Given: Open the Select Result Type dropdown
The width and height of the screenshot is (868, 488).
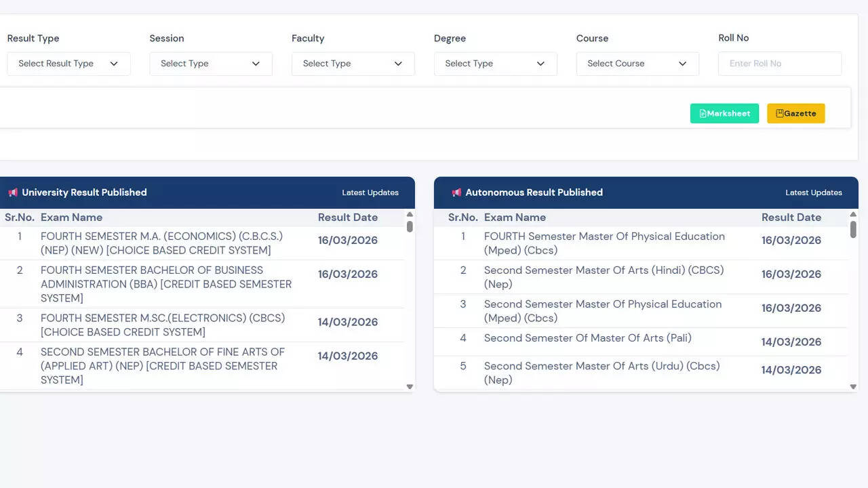Looking at the screenshot, I should pos(68,64).
